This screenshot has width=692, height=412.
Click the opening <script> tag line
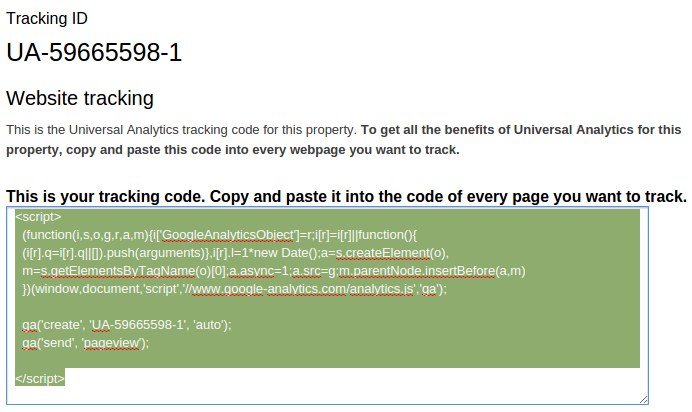click(39, 216)
